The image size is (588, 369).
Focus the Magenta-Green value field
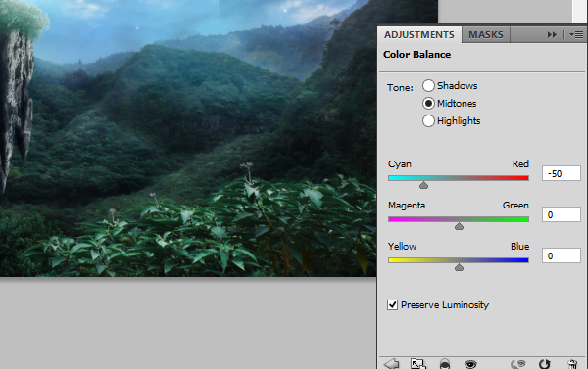point(562,214)
